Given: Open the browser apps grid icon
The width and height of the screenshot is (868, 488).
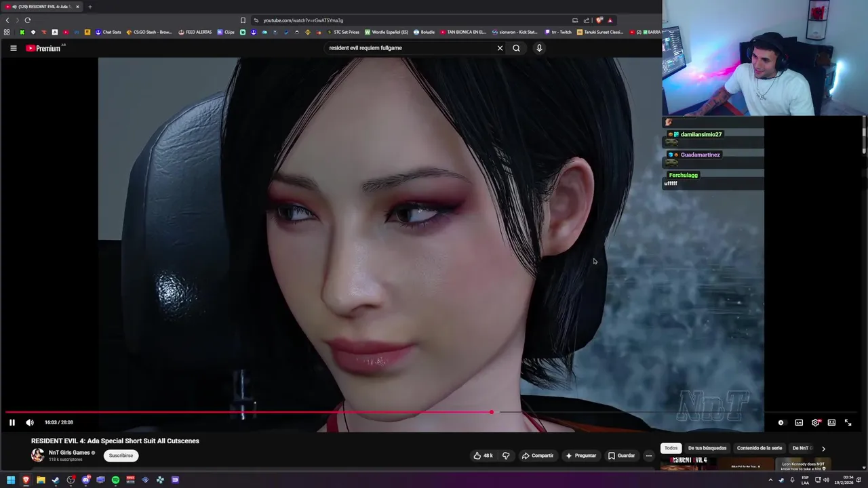Looking at the screenshot, I should point(7,32).
